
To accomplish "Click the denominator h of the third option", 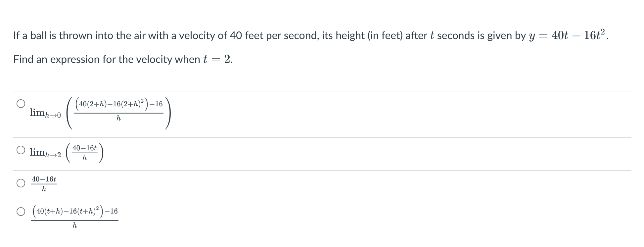I will 44,189.
